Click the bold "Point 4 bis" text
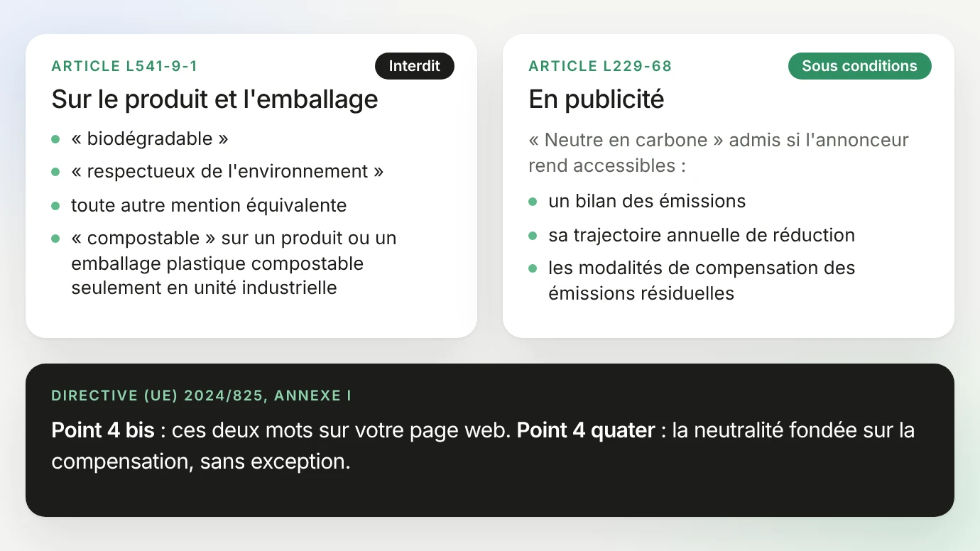The image size is (980, 551). pos(102,430)
